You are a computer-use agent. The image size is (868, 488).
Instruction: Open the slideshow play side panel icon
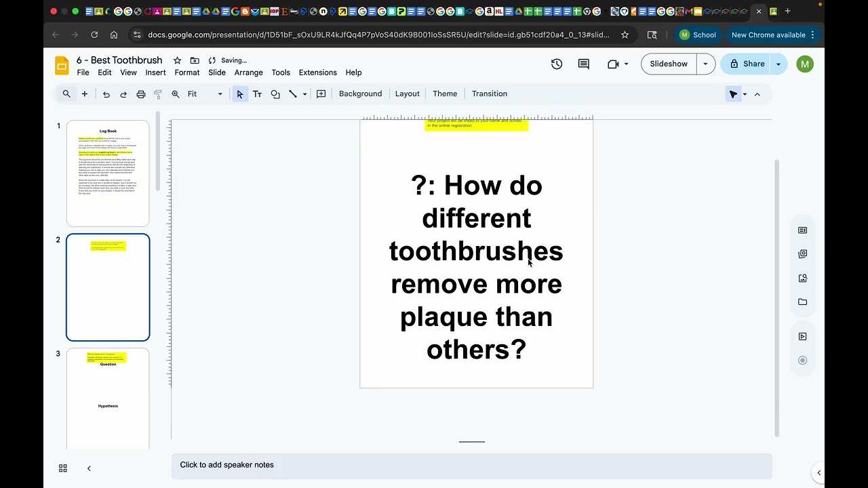pos(803,337)
